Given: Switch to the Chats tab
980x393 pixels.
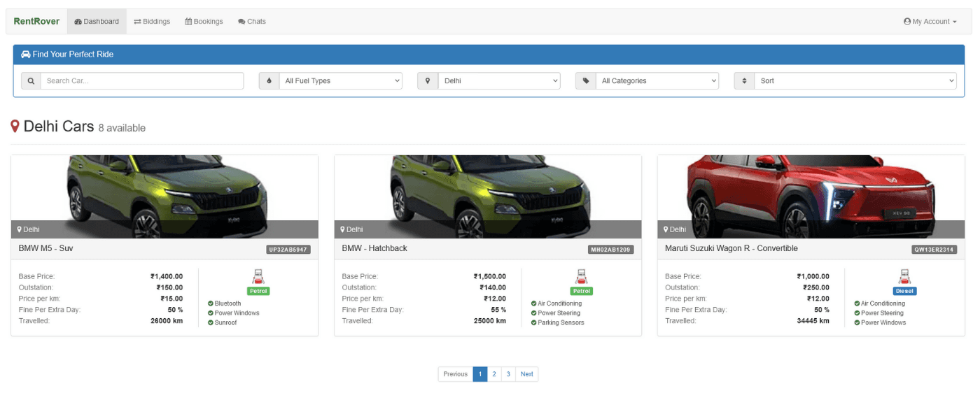Looking at the screenshot, I should 252,21.
